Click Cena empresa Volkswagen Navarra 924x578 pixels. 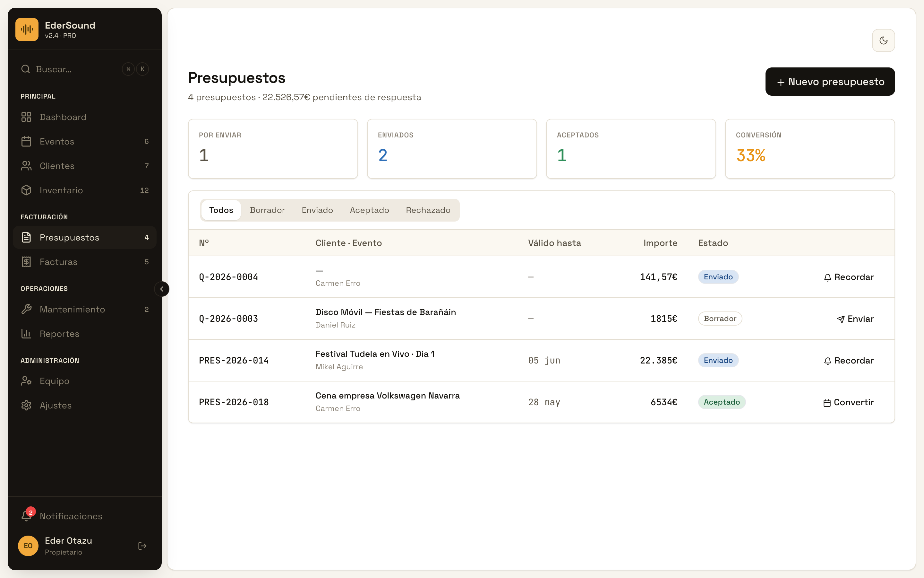[388, 395]
